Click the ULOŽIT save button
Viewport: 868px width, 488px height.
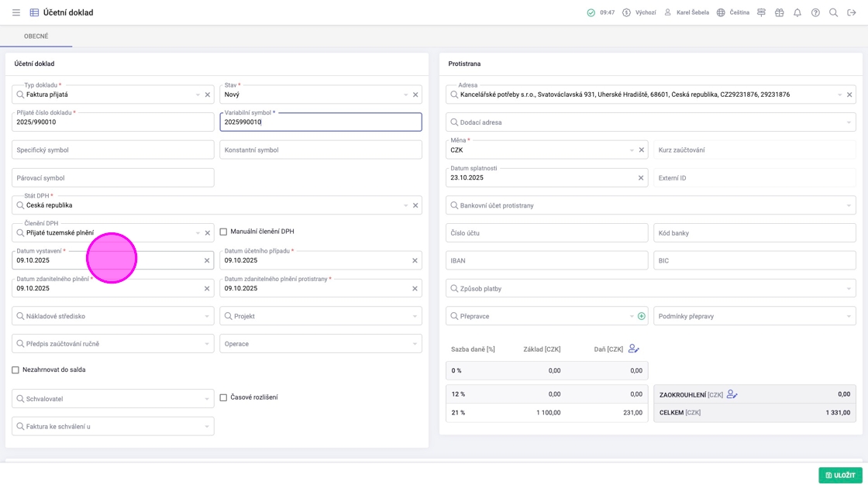840,475
